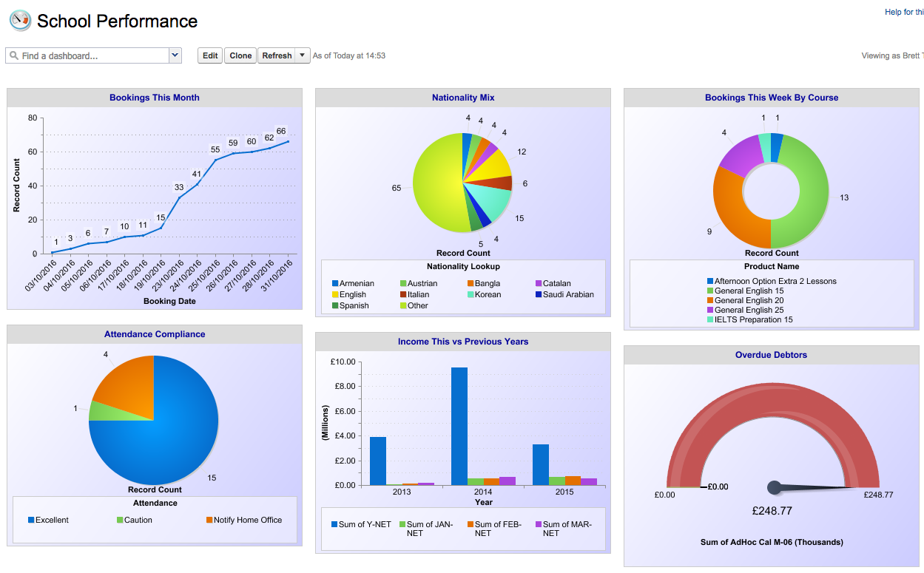This screenshot has height=573, width=924.
Task: Open the Refresh options dropdown arrow
Action: coord(303,55)
